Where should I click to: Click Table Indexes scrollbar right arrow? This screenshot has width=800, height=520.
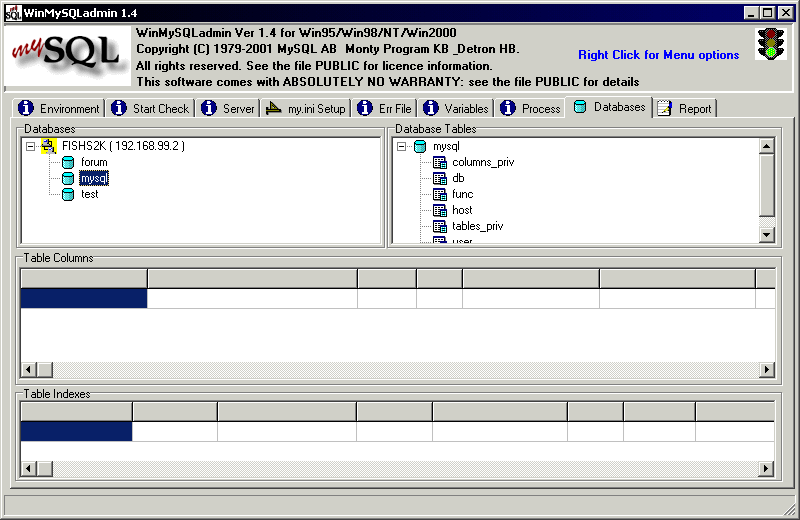(x=765, y=468)
